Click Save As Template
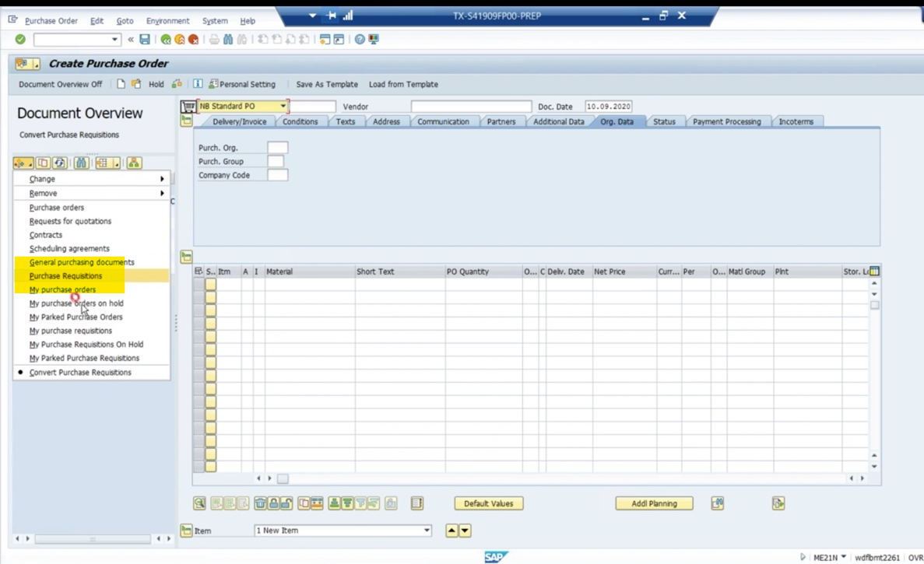Image resolution: width=924 pixels, height=564 pixels. tap(327, 84)
